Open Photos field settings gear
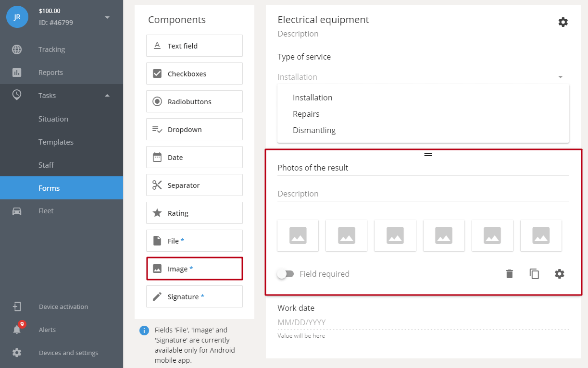The image size is (588, 368). pyautogui.click(x=560, y=274)
